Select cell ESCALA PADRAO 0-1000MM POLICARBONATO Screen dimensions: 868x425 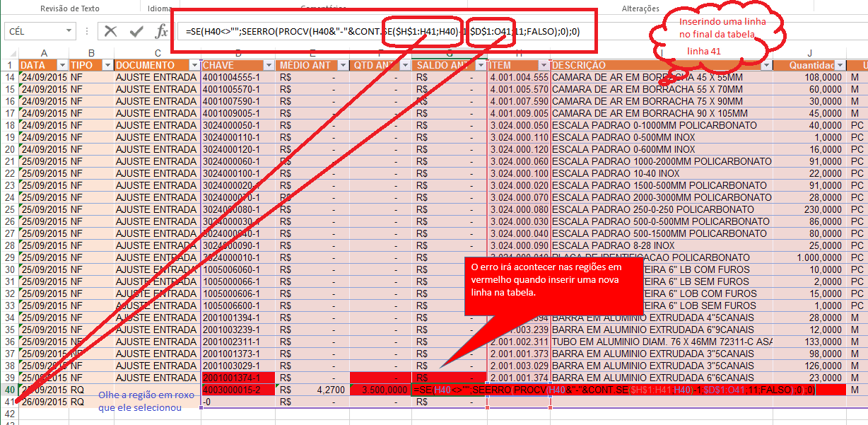coord(662,125)
